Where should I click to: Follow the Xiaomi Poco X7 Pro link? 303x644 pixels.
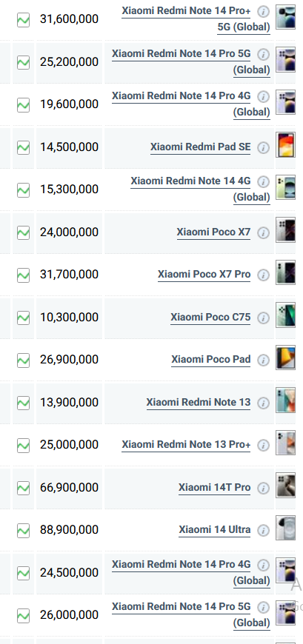point(204,275)
